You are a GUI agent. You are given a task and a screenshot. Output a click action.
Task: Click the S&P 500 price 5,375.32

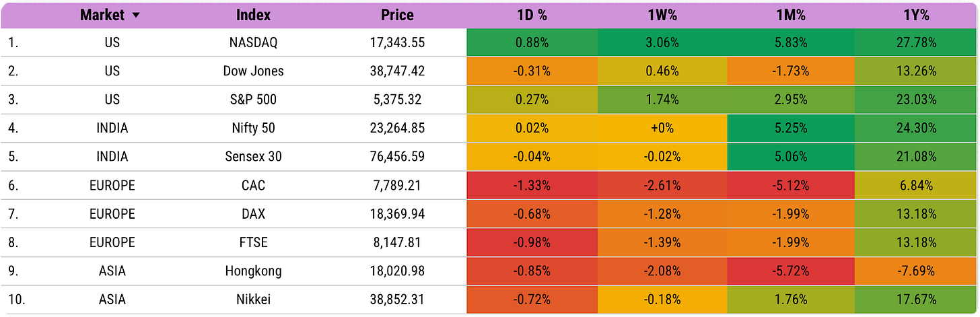click(x=397, y=100)
